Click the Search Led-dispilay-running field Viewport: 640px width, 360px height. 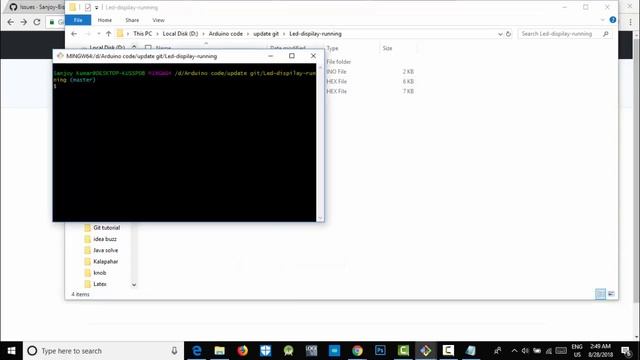565,34
